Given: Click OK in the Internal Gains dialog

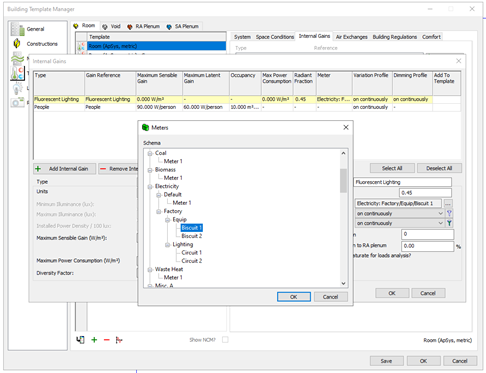Looking at the screenshot, I should (392, 293).
